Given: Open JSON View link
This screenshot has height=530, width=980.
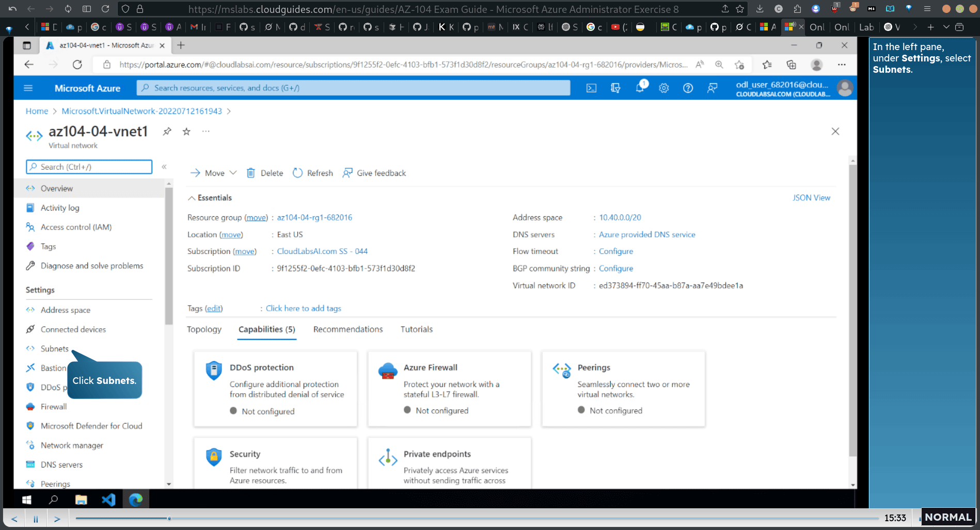Looking at the screenshot, I should pyautogui.click(x=811, y=198).
